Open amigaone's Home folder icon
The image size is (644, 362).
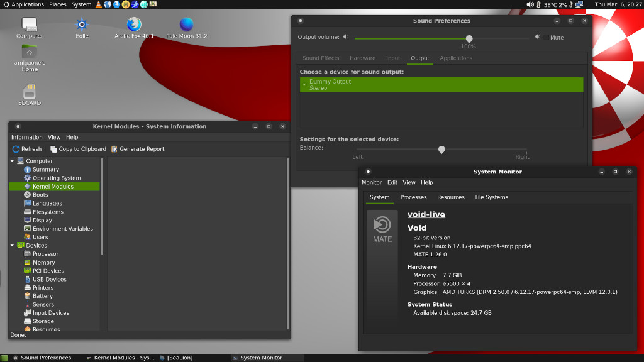tap(30, 58)
